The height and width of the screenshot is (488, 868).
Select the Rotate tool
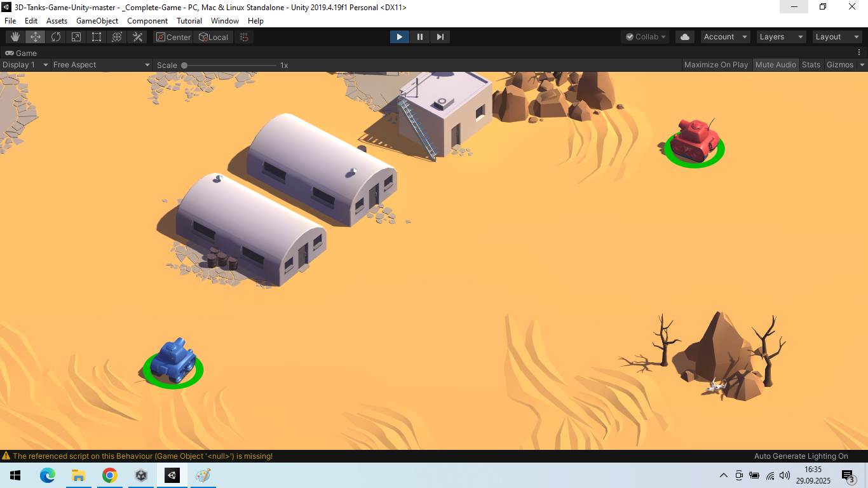(x=56, y=37)
